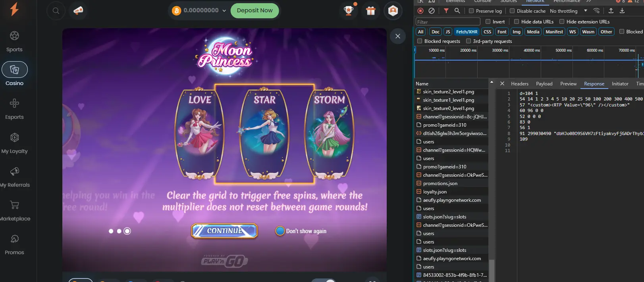Open the Sports section in sidebar
644x282 pixels.
[x=14, y=41]
